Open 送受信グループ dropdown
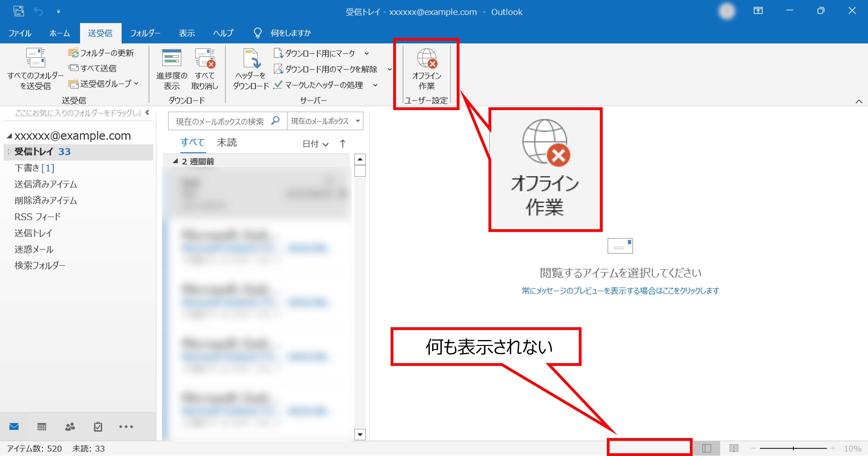The height and width of the screenshot is (456, 868). [x=103, y=83]
